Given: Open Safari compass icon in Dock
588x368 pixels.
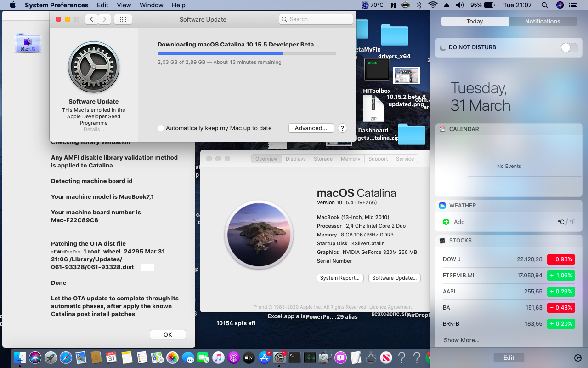Looking at the screenshot, I should 66,357.
